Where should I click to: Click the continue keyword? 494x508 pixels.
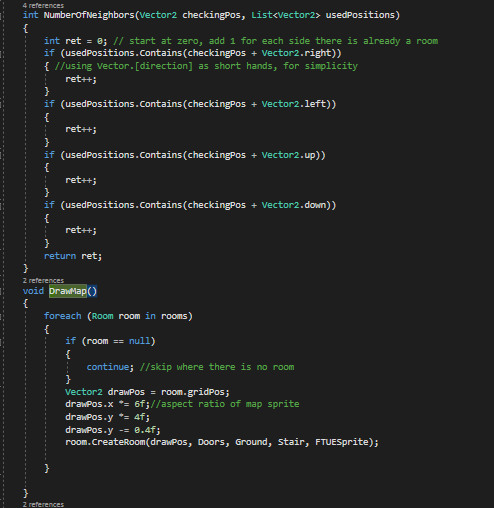(108, 367)
